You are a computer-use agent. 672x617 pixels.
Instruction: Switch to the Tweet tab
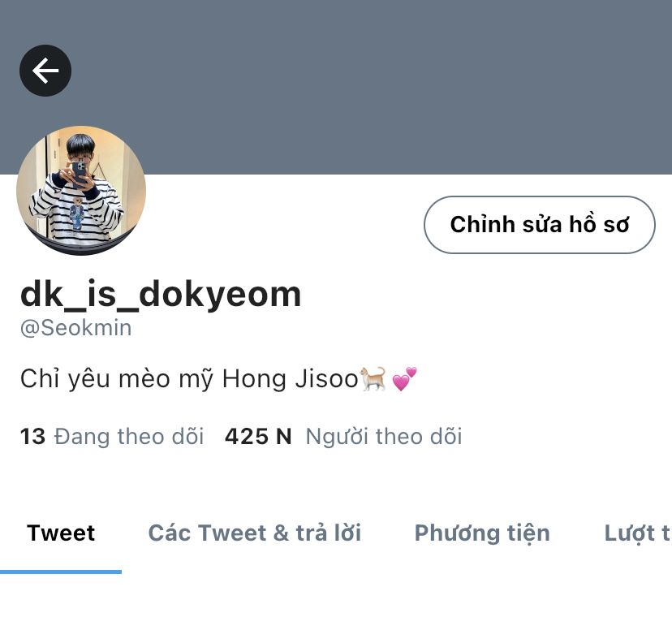[x=61, y=533]
